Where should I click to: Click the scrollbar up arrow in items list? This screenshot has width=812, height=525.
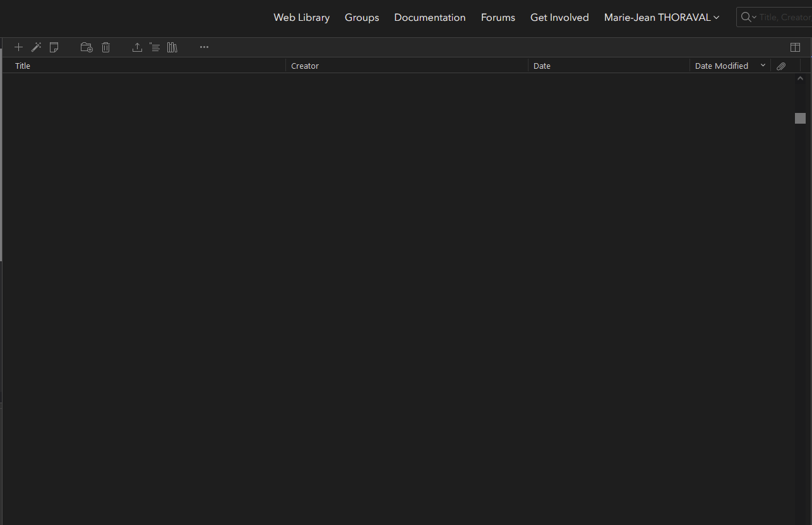tap(800, 78)
